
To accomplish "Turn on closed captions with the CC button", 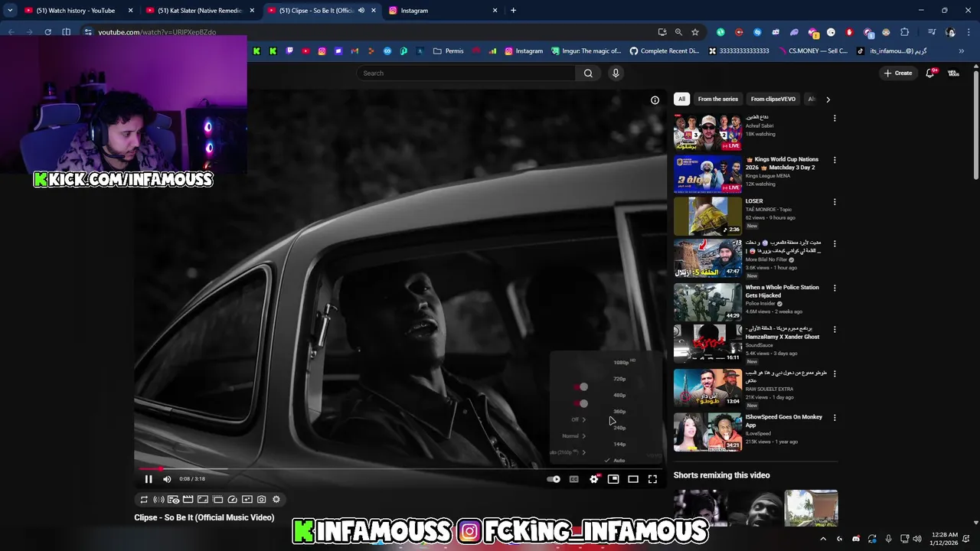I will click(x=573, y=479).
